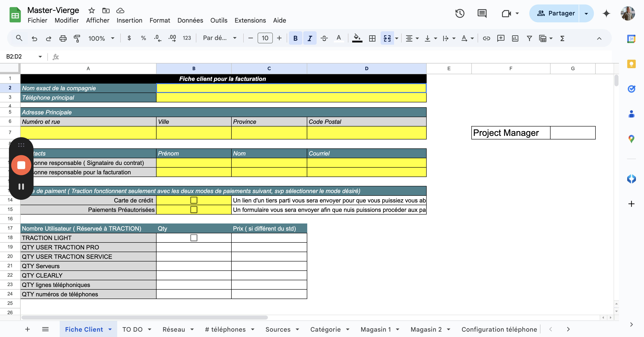This screenshot has height=337, width=644.
Task: Click the redo arrow
Action: (49, 38)
